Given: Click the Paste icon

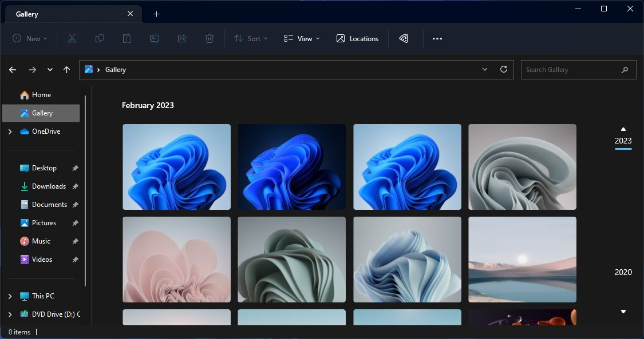Looking at the screenshot, I should [x=127, y=38].
